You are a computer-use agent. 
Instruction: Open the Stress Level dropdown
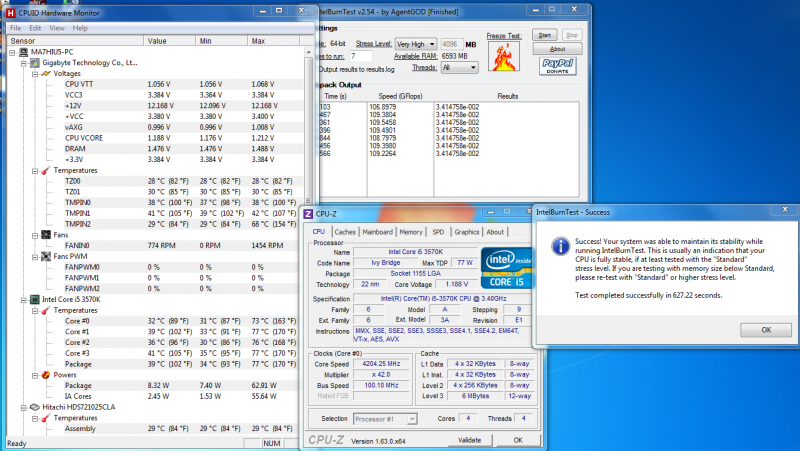coord(416,44)
